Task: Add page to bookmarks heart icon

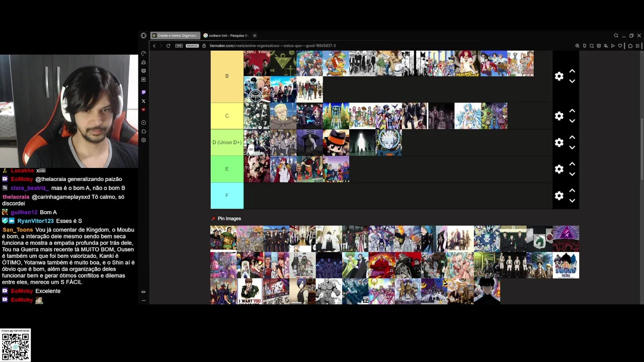Action: pyautogui.click(x=620, y=46)
